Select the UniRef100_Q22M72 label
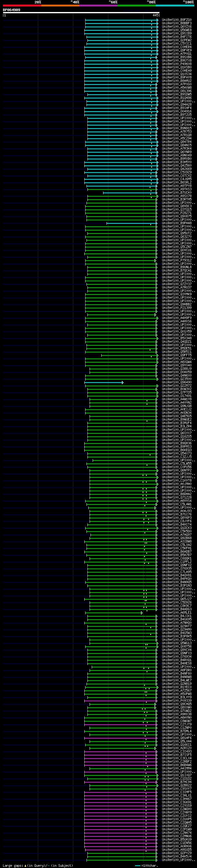 [x=177, y=386]
